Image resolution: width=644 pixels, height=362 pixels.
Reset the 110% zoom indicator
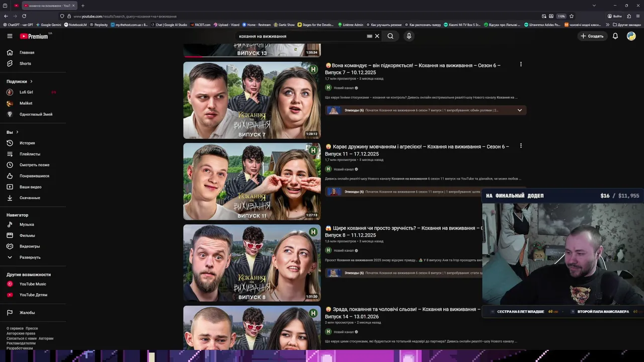(561, 16)
